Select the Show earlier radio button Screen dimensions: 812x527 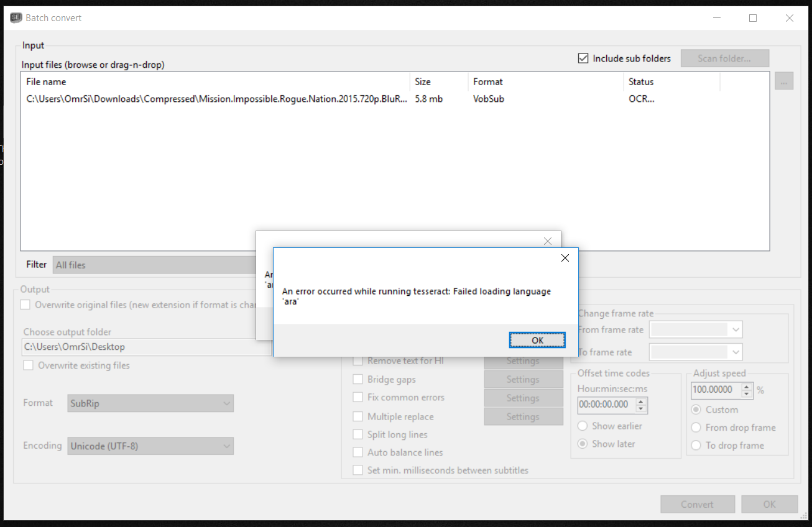(582, 426)
